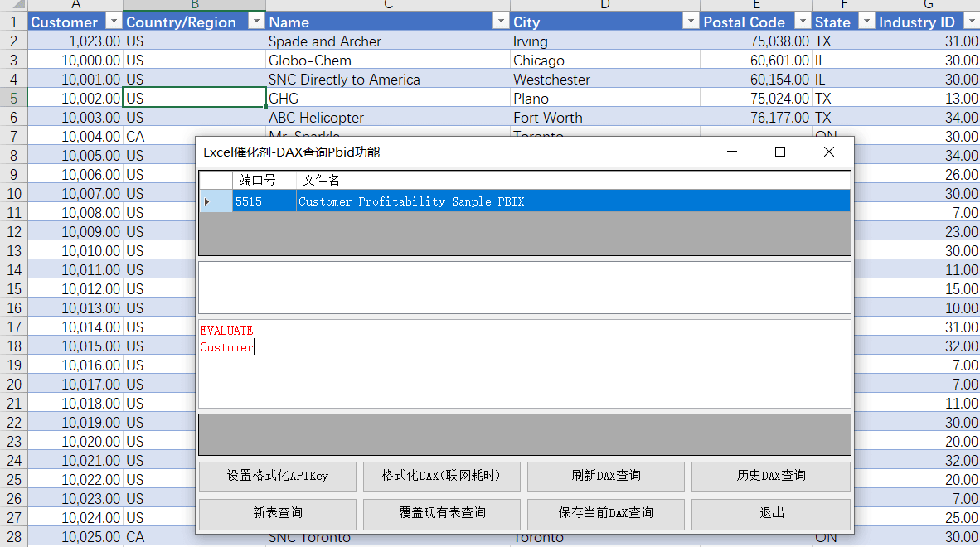Click the 刷新DAX查询 button
Viewport: 980px width, 547px height.
[x=605, y=477]
